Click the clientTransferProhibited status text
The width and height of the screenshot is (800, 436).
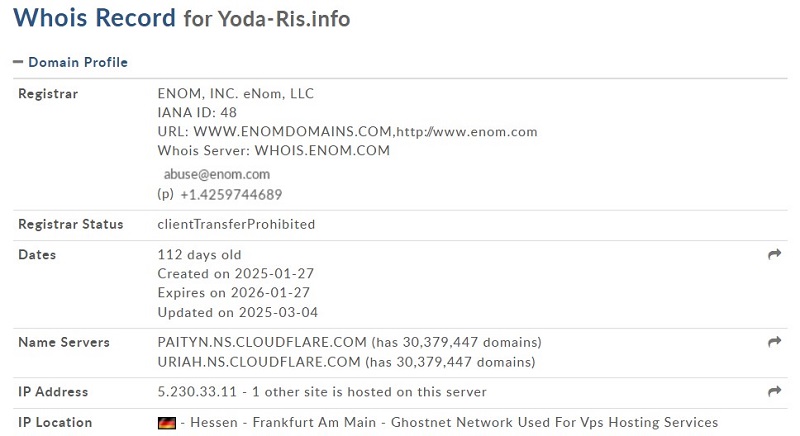click(x=236, y=224)
